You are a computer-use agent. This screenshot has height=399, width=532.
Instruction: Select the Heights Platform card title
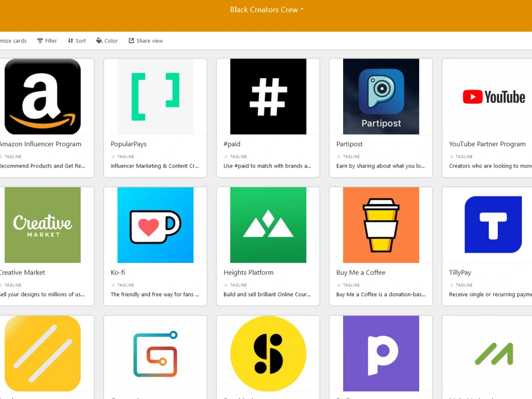click(248, 272)
